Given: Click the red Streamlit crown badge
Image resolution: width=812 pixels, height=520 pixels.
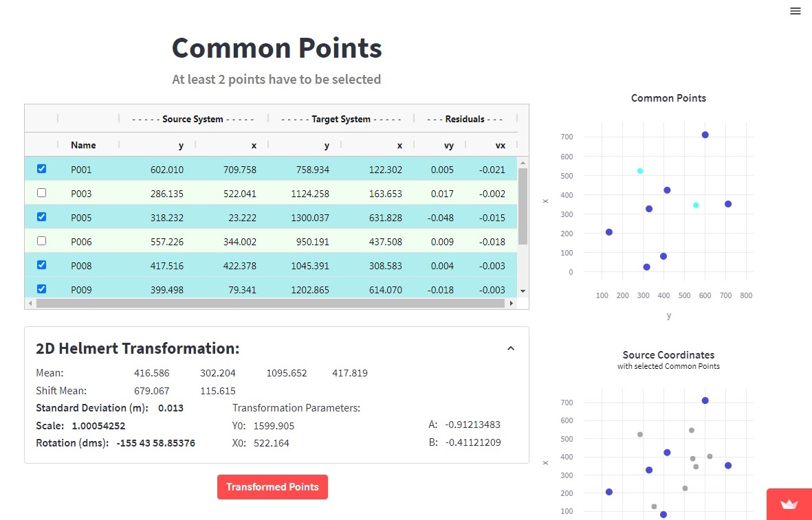Looking at the screenshot, I should [789, 504].
